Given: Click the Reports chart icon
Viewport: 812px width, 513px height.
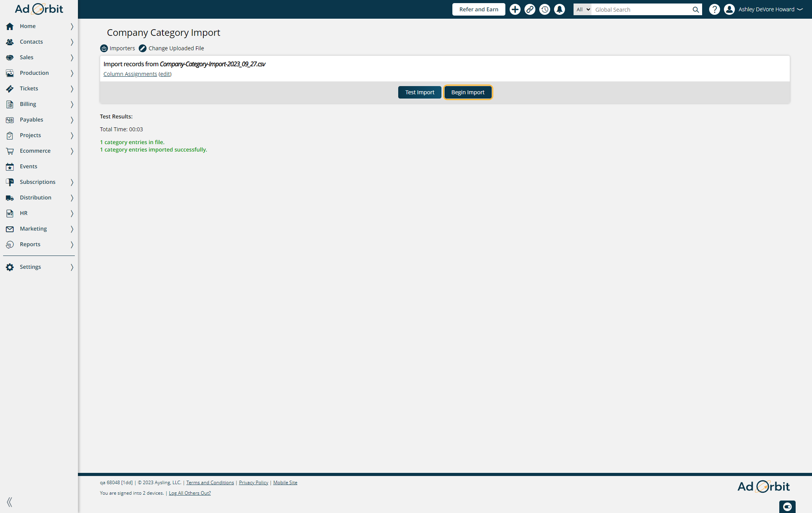Looking at the screenshot, I should [x=10, y=245].
